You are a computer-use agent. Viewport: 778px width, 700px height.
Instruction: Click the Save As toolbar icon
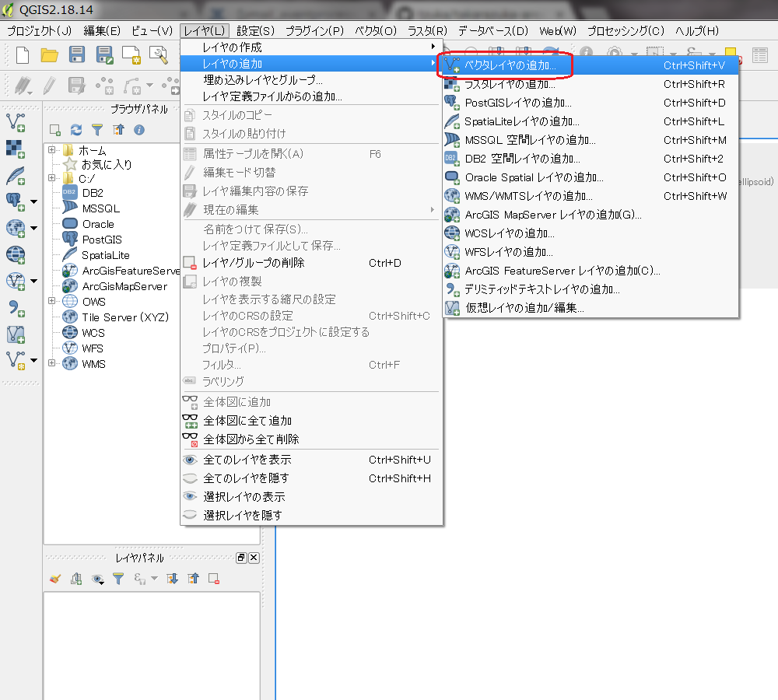coord(105,54)
